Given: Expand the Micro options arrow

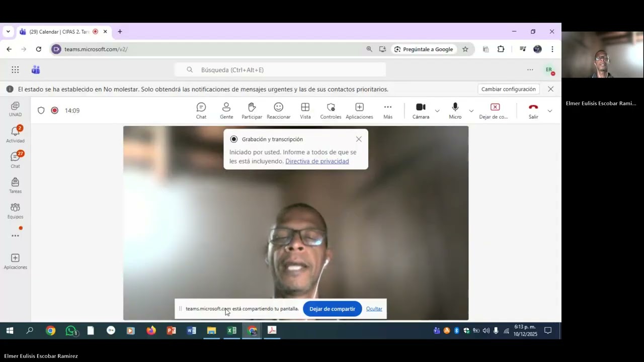Looking at the screenshot, I should (x=471, y=111).
